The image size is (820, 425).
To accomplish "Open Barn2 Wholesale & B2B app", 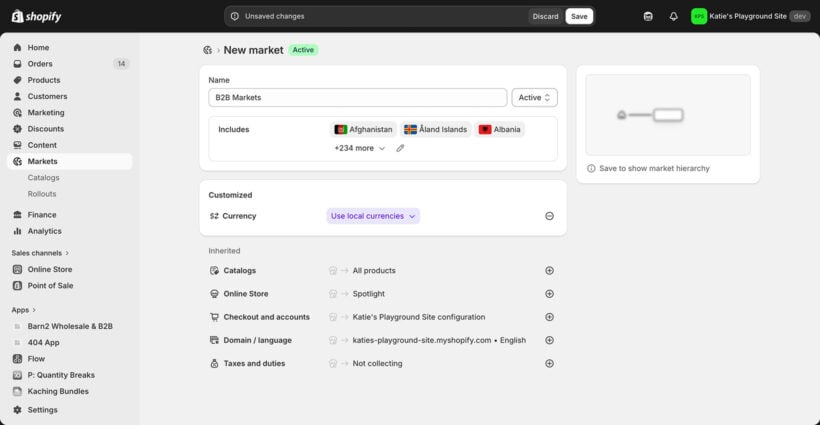I will point(70,326).
